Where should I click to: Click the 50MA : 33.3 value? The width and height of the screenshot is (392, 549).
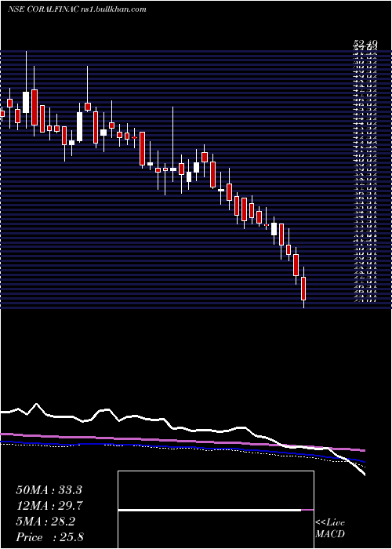tap(49, 490)
